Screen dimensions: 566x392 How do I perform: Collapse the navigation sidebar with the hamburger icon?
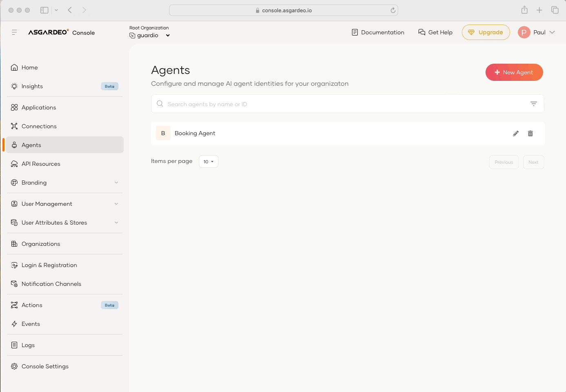coord(14,32)
